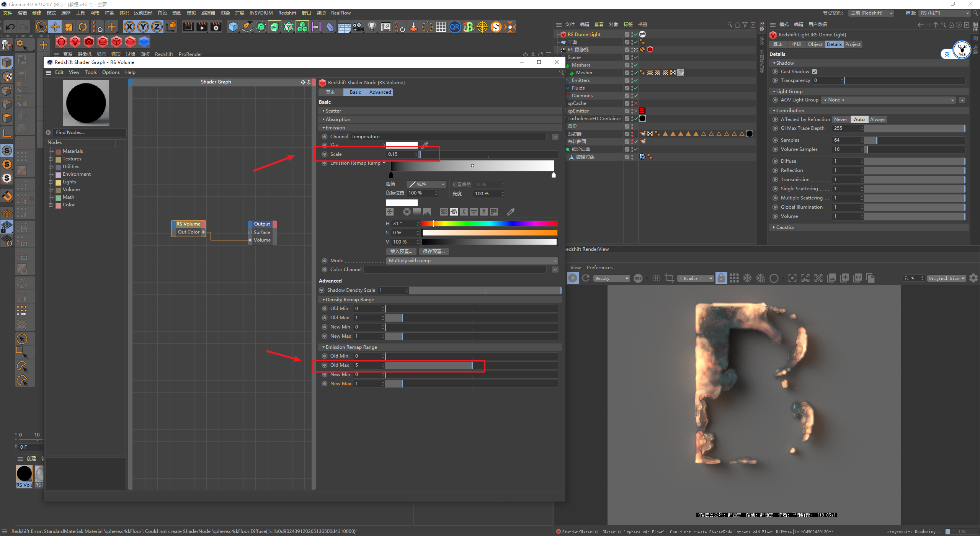Start IPR render in RenderView
980x536 pixels.
(x=573, y=278)
